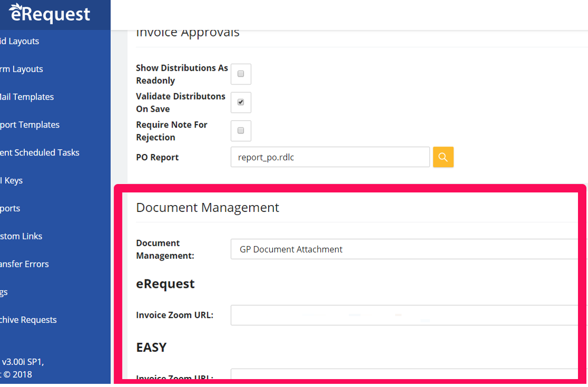Select Report Templates sidebar item
Image resolution: width=588 pixels, height=387 pixels.
point(30,125)
